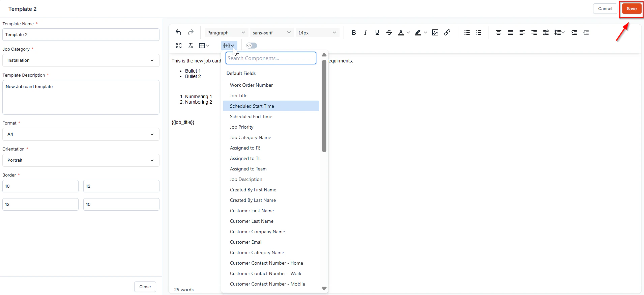Enter fullscreen editor mode
644x295 pixels.
[179, 46]
